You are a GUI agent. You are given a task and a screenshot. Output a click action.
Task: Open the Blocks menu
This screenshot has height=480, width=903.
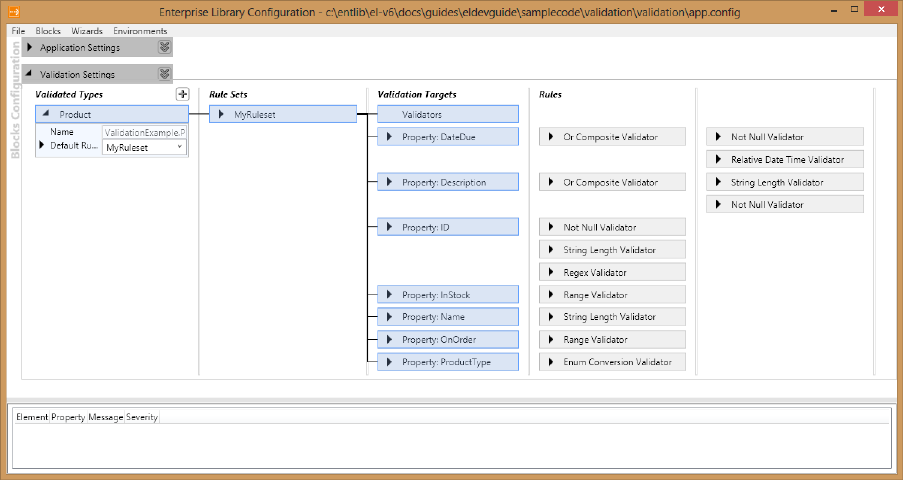48,31
